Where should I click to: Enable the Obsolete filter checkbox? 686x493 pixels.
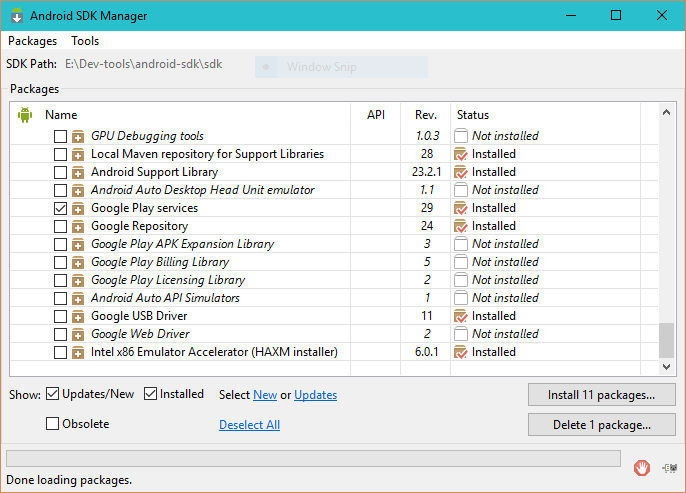point(53,424)
